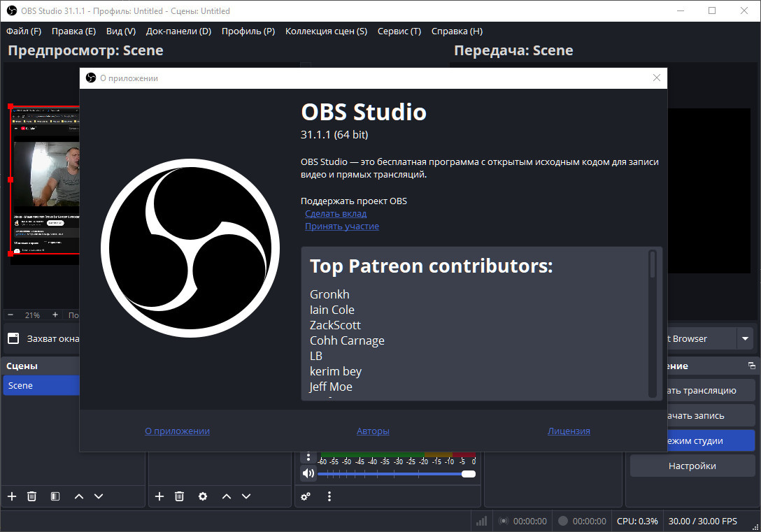Open the Справка (H) menu
761x532 pixels.
tap(457, 31)
